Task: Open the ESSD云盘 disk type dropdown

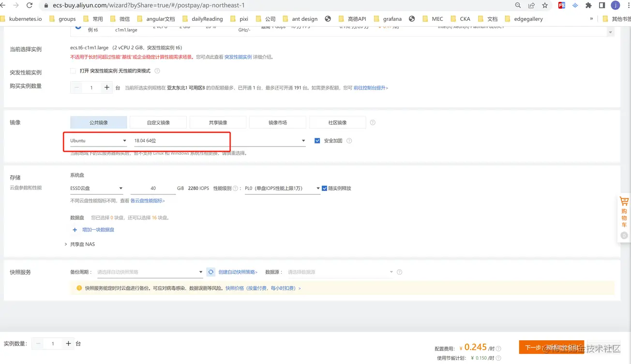Action: 96,189
